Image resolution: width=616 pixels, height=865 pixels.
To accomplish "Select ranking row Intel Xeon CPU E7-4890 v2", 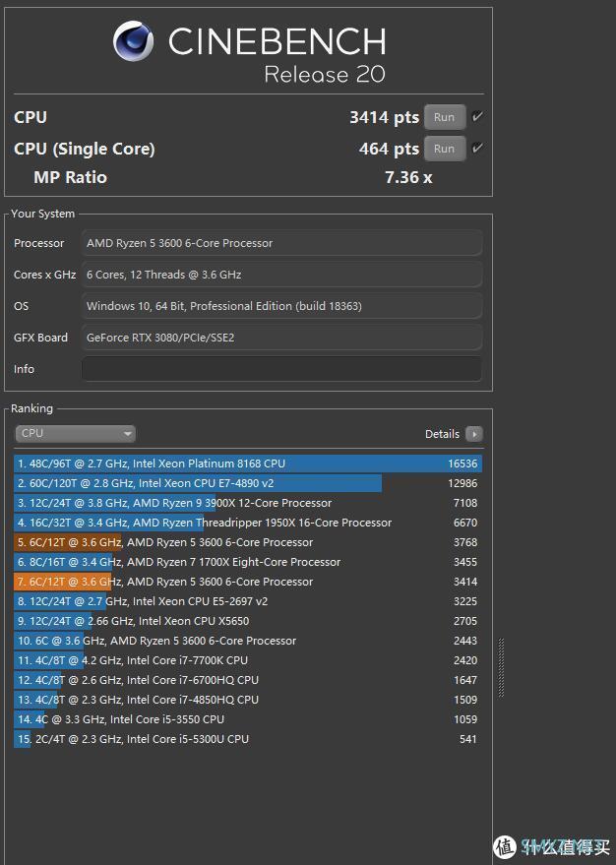I will [x=248, y=483].
